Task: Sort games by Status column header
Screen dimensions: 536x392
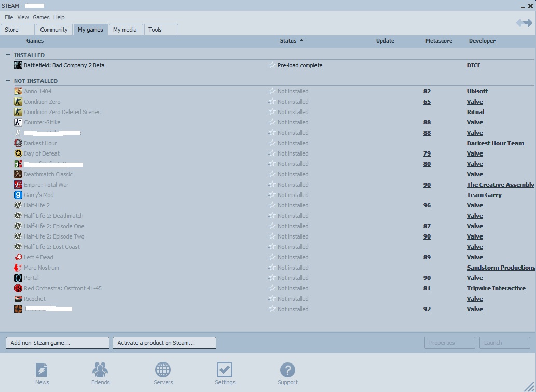Action: coord(288,41)
